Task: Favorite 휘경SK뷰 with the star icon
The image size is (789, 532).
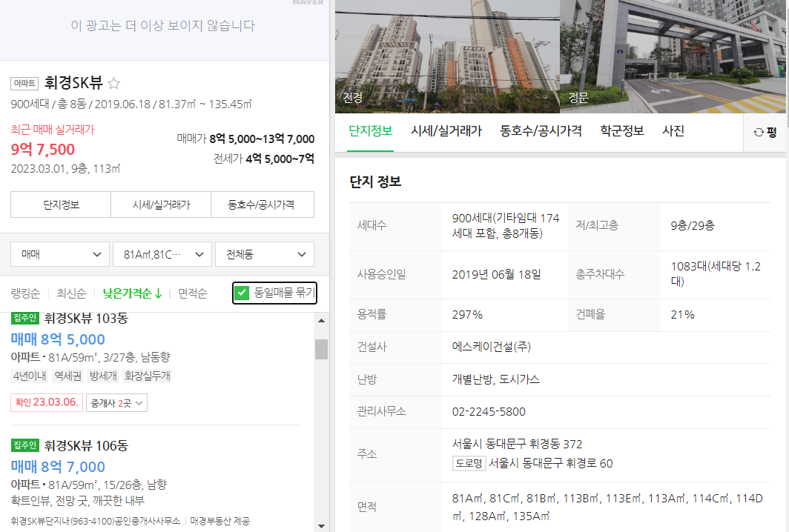Action: point(114,83)
